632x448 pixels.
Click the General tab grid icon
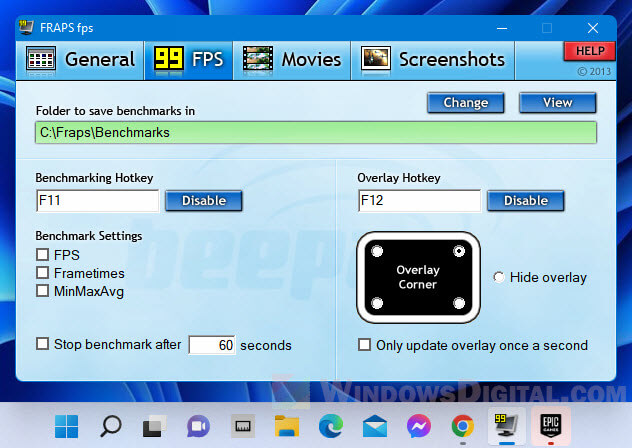tap(41, 60)
